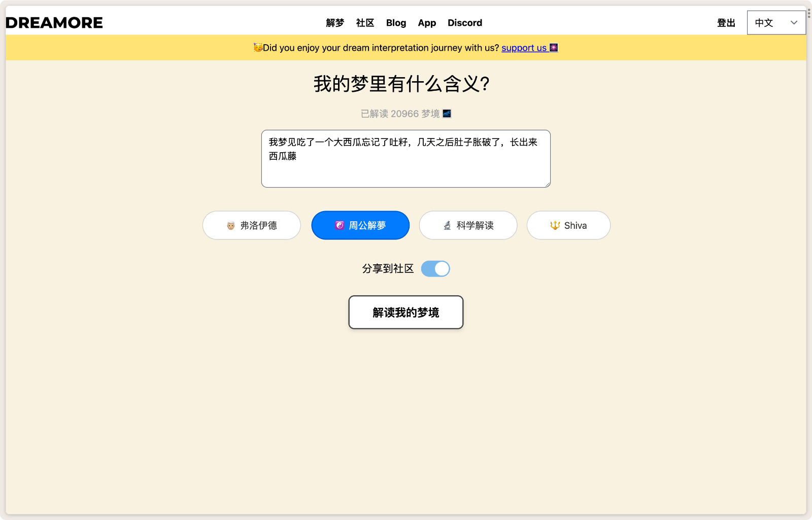Image resolution: width=812 pixels, height=520 pixels.
Task: Follow the support us link
Action: point(524,48)
